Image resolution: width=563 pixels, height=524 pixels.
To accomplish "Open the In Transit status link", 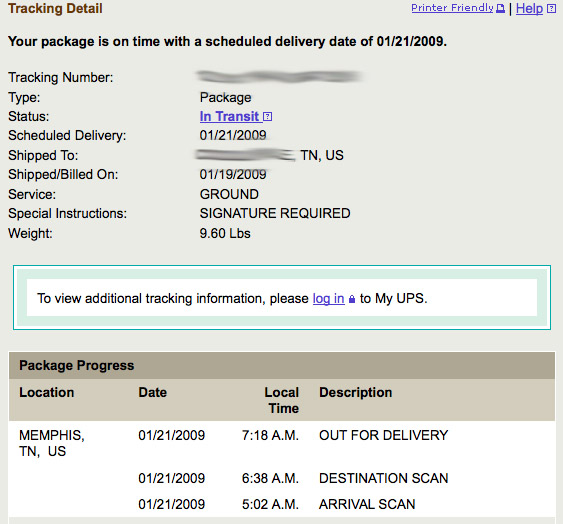I will 229,116.
